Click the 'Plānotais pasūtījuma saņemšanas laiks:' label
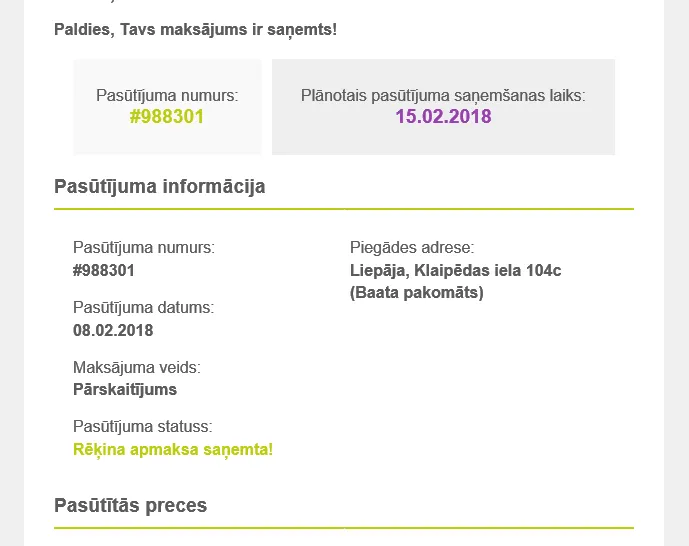689x546 pixels. click(x=443, y=96)
